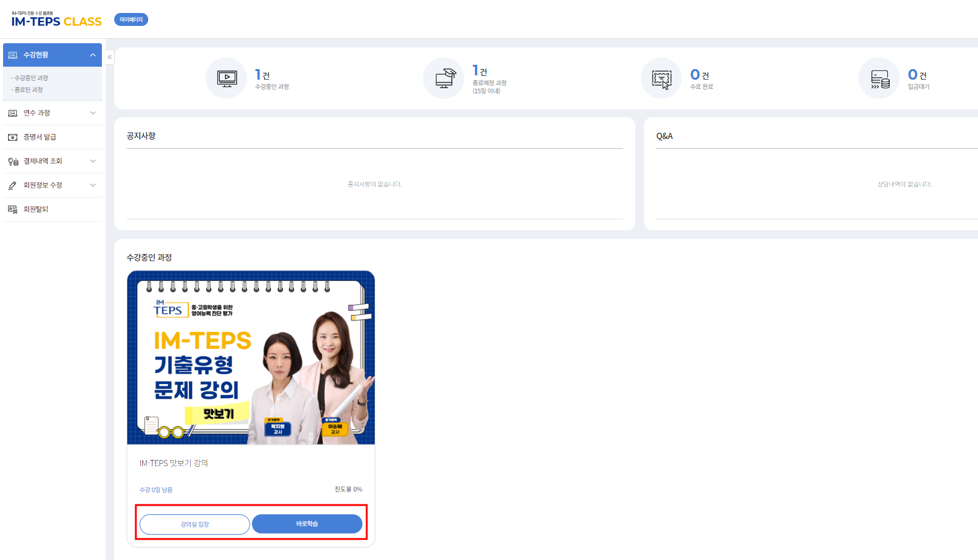Screen dimensions: 978x560
Task: Click the 증명서 발급 sidebar icon
Action: click(12, 137)
